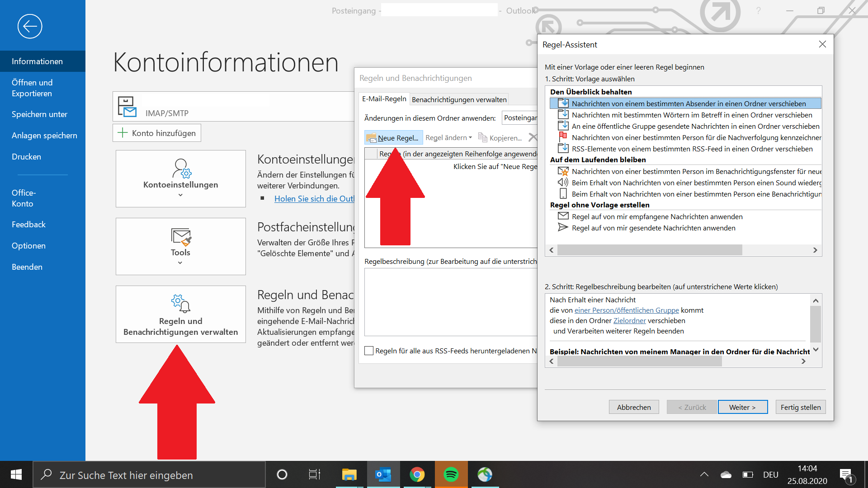Click envelope icon for empfangene Nachrichten rule
Image resolution: width=868 pixels, height=488 pixels.
click(563, 216)
